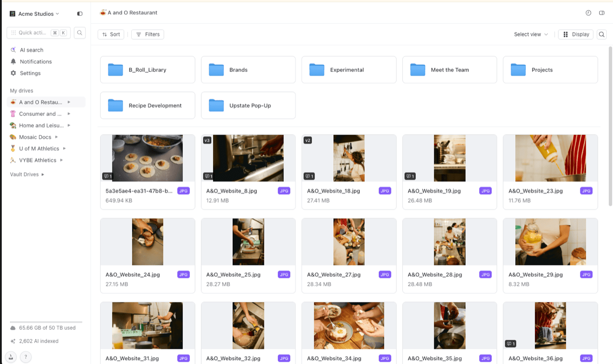Open the comment badge on A&O_Website_36.jpg
The image size is (613, 364).
click(511, 344)
